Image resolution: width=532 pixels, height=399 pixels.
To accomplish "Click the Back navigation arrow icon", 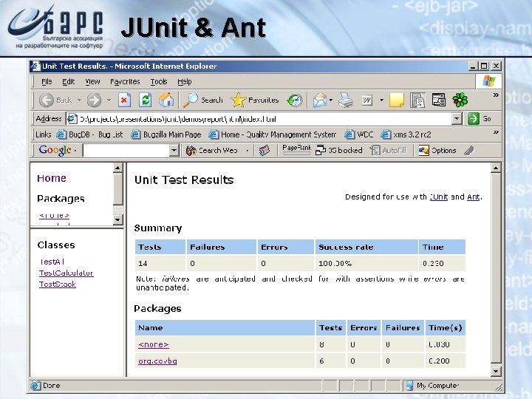I will point(46,100).
